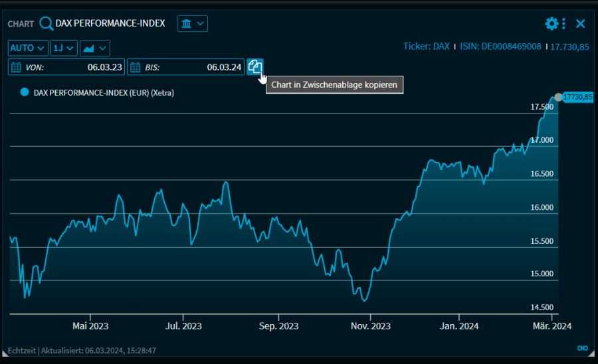
Task: Click the 17730,85 current price marker
Action: [x=577, y=97]
